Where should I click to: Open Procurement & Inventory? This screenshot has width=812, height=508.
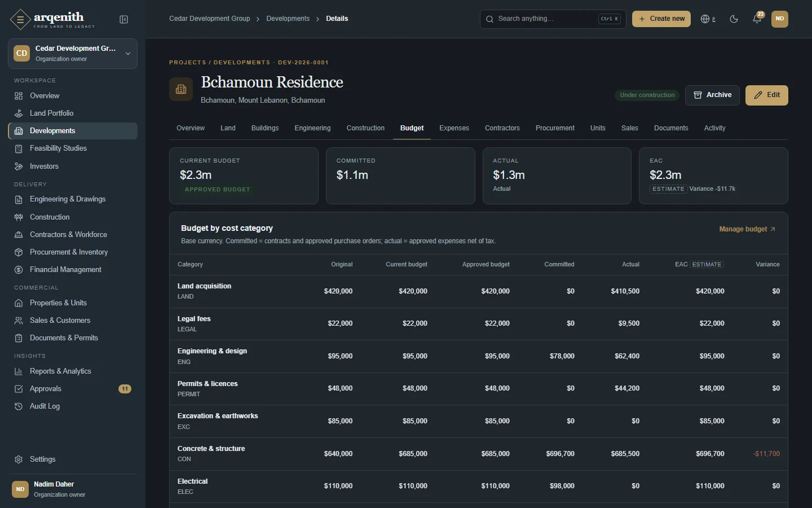tap(73, 252)
